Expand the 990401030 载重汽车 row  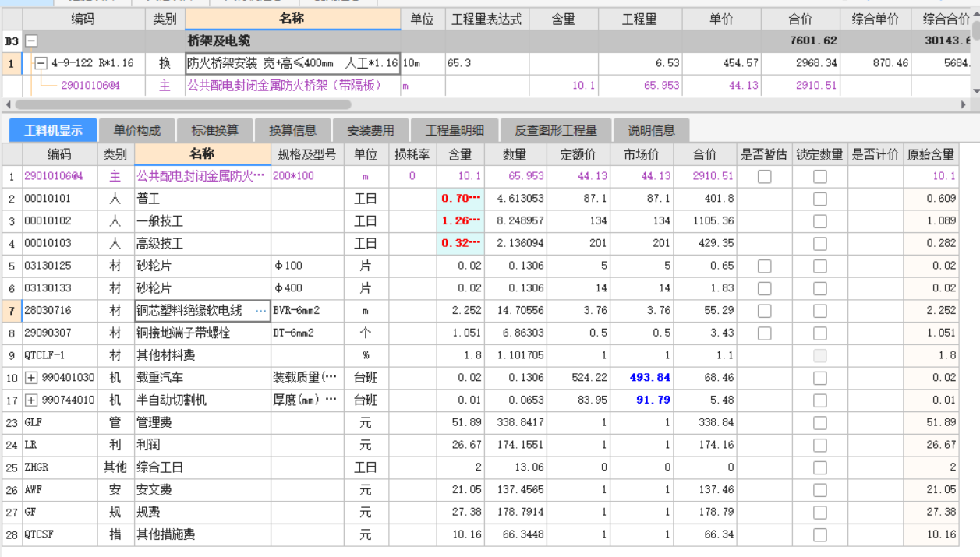click(31, 378)
